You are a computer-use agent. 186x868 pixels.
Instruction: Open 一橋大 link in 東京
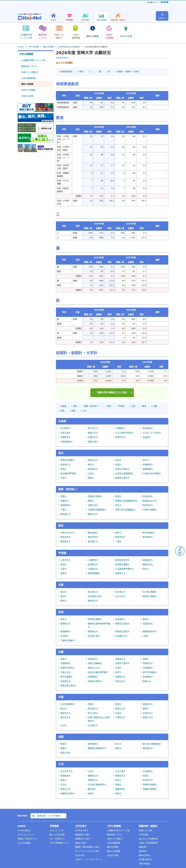click(118, 542)
